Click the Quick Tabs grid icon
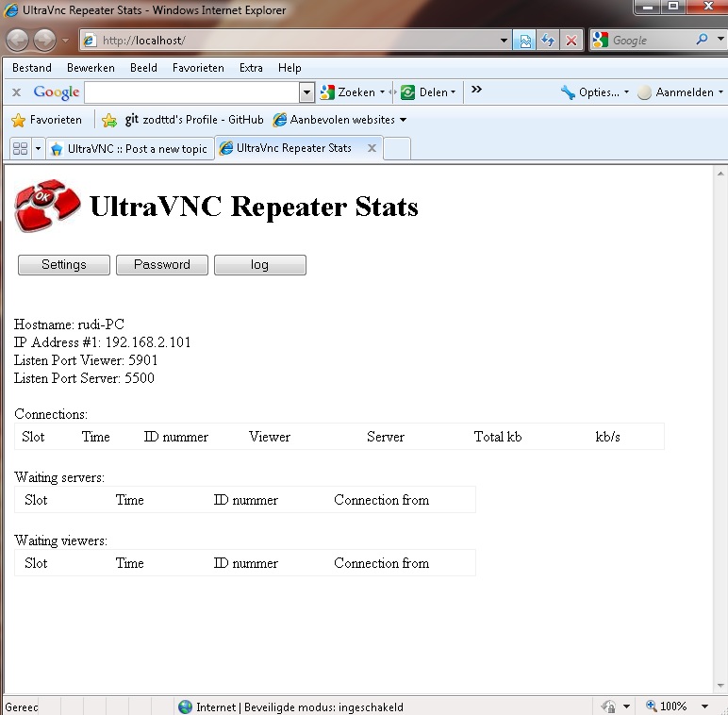This screenshot has height=715, width=728. coord(21,149)
